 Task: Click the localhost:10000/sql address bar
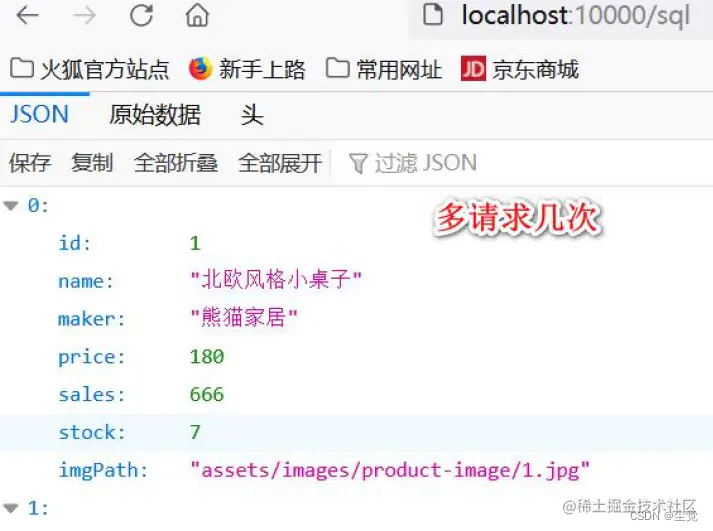[x=561, y=16]
